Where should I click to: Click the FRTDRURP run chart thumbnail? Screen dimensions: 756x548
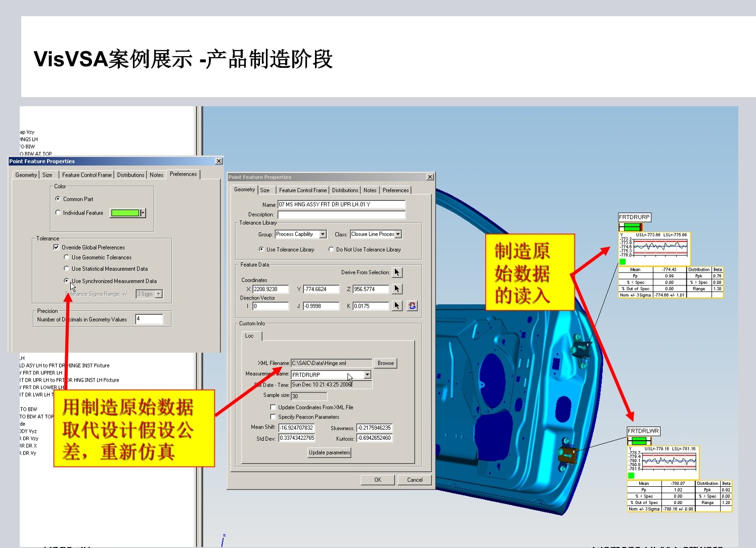point(655,248)
